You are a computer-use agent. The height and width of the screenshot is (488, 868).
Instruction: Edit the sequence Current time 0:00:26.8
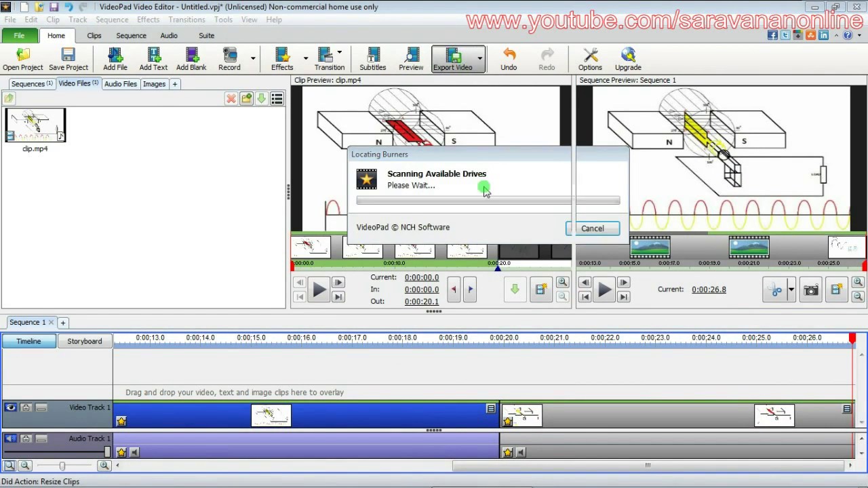point(709,289)
